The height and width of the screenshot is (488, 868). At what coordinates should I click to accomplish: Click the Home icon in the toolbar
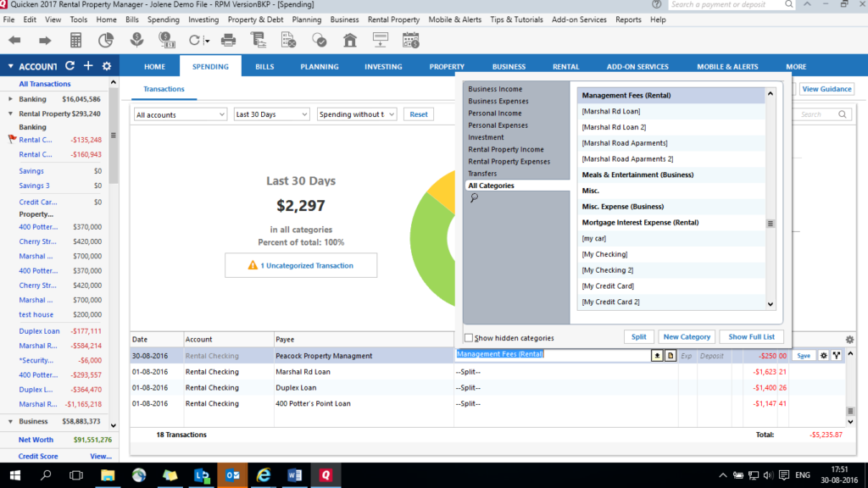[x=350, y=39]
